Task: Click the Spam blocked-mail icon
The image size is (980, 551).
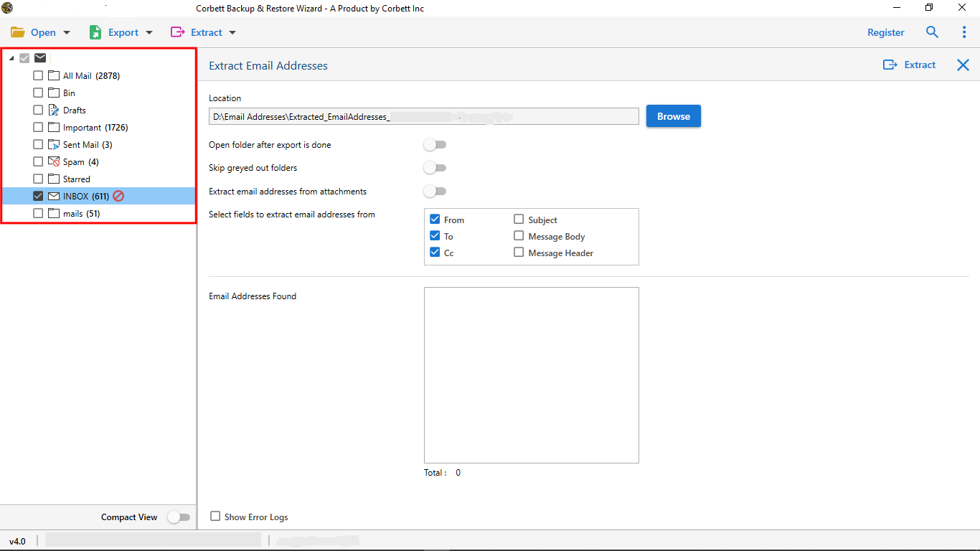Action: (54, 161)
